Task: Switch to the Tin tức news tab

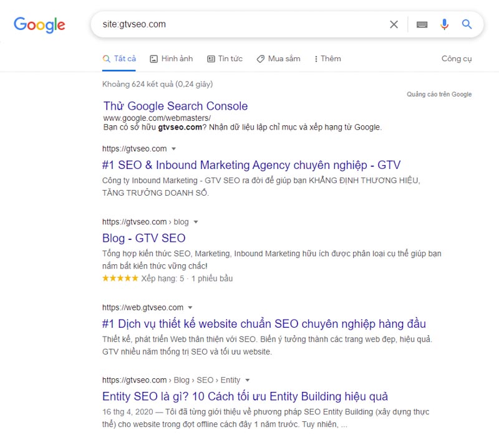Action: (225, 59)
